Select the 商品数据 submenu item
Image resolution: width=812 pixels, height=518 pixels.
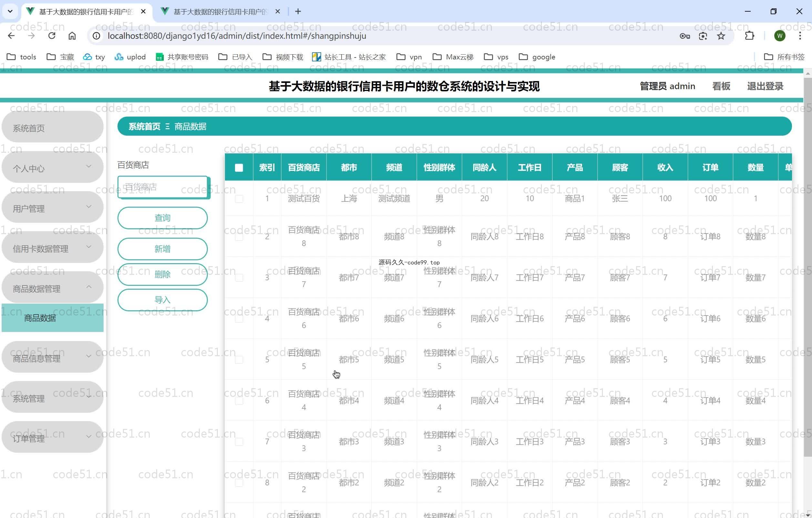click(x=53, y=318)
